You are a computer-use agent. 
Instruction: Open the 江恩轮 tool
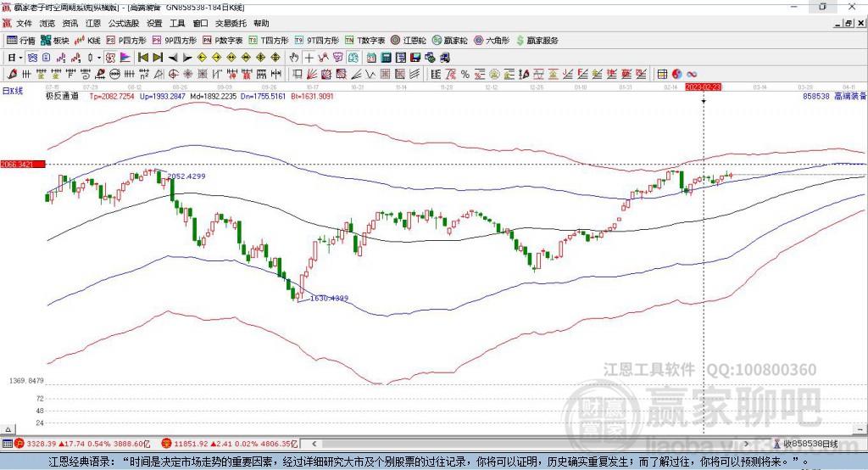[x=409, y=41]
